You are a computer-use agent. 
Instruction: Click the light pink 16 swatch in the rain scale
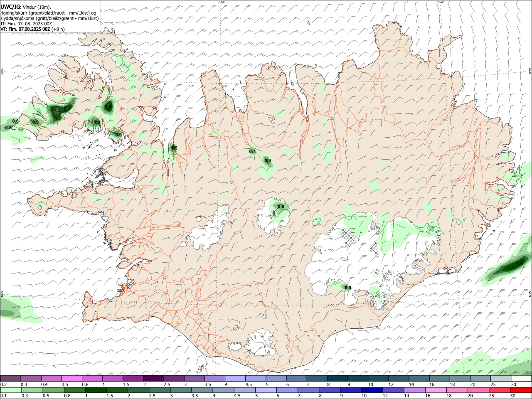[x=436, y=390]
